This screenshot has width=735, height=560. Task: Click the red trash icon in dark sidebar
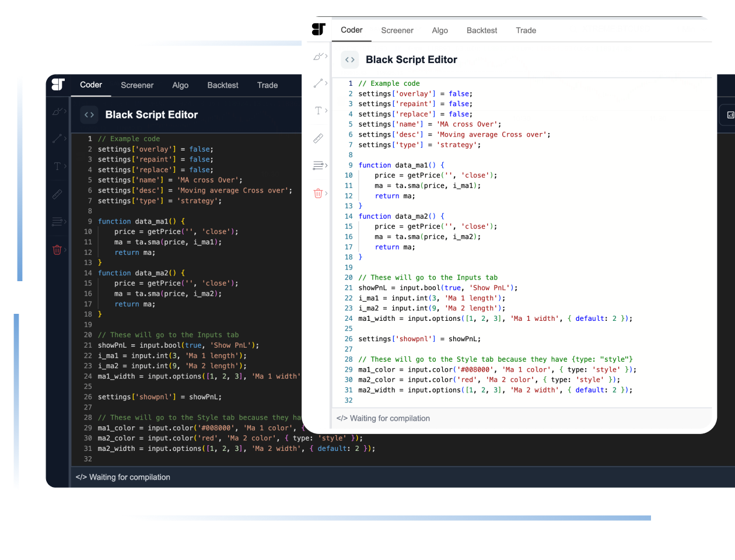coord(57,250)
